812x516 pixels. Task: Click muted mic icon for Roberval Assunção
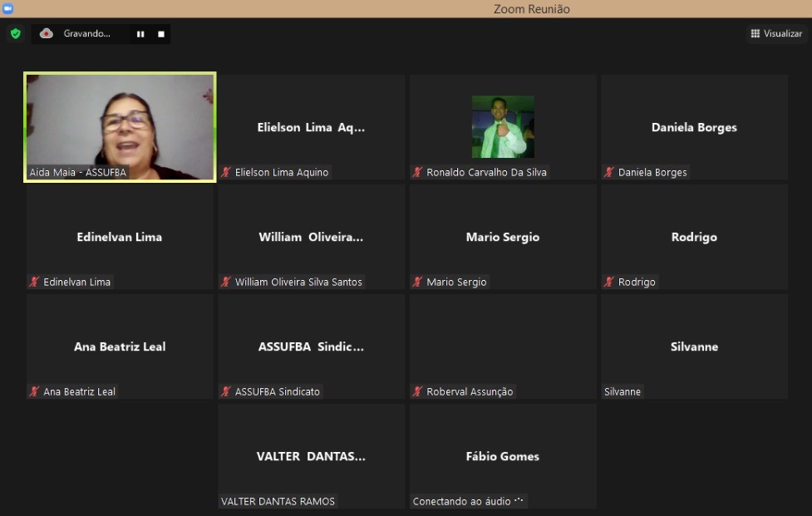(x=418, y=392)
